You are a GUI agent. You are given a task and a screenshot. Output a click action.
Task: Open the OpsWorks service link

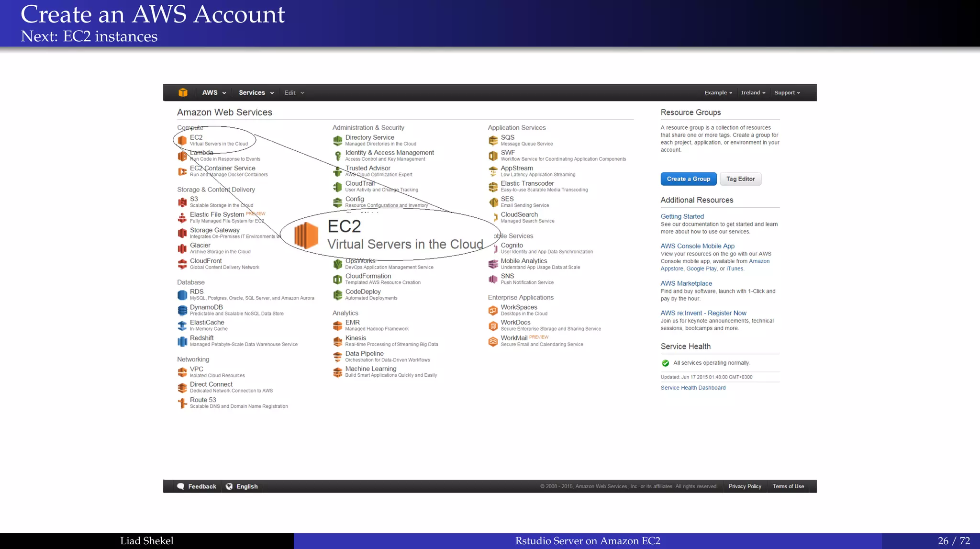[360, 261]
